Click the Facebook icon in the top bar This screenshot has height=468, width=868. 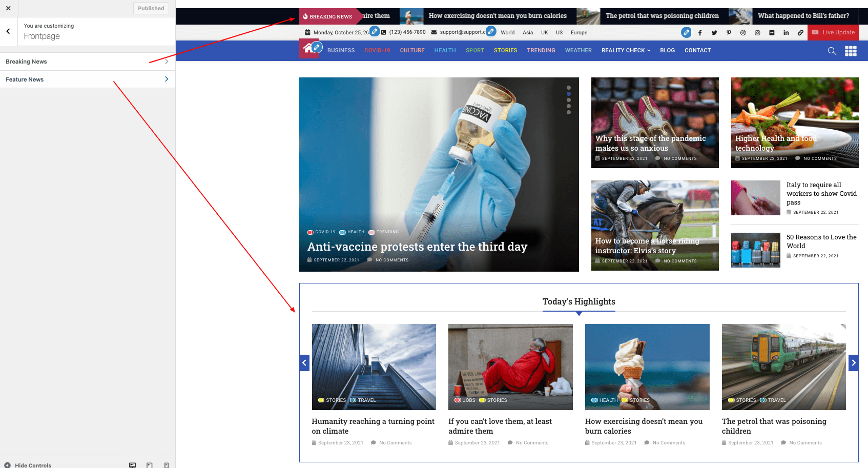tap(700, 33)
